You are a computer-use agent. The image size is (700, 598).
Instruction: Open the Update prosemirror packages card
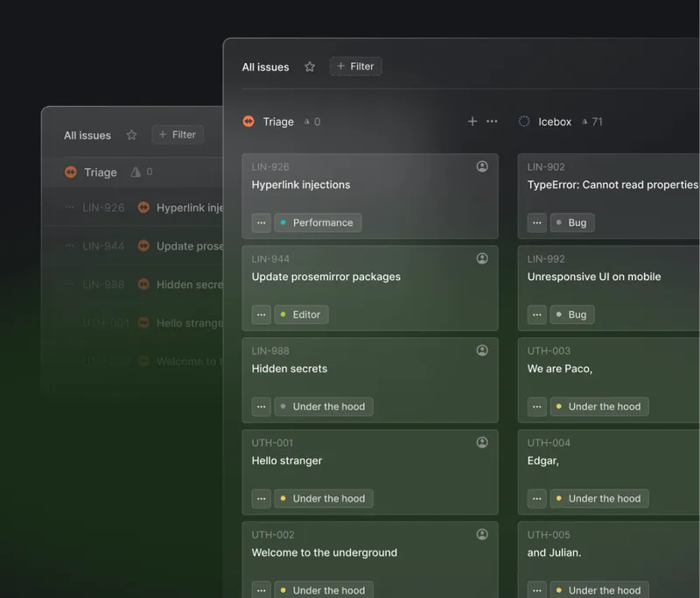tap(370, 288)
